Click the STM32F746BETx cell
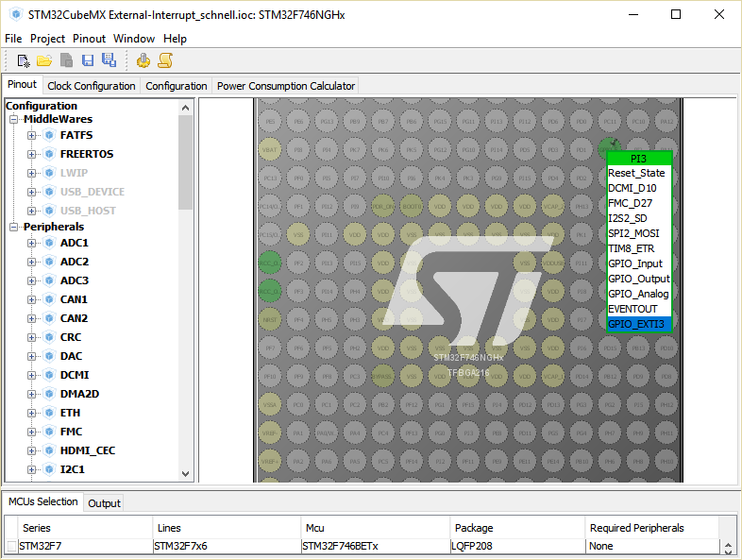The image size is (742, 560). coord(376,546)
